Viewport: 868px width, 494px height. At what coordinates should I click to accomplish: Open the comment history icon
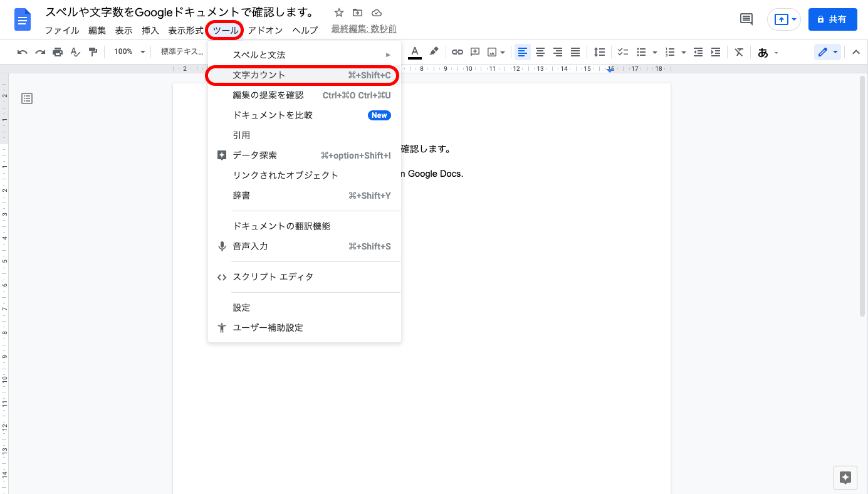point(746,19)
